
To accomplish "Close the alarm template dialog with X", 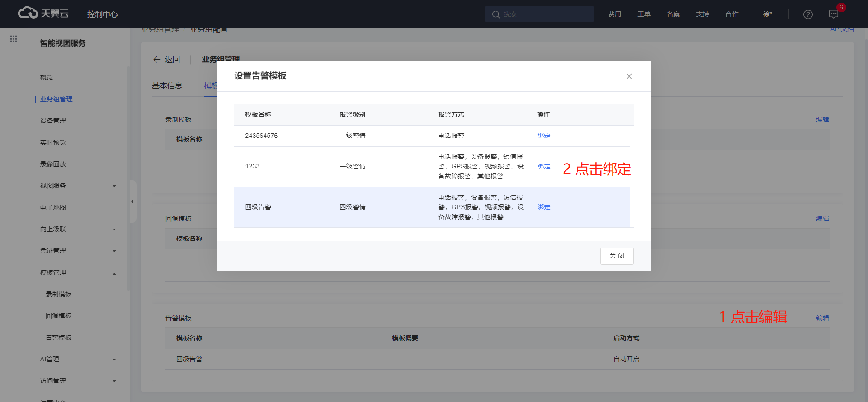I will pos(629,76).
